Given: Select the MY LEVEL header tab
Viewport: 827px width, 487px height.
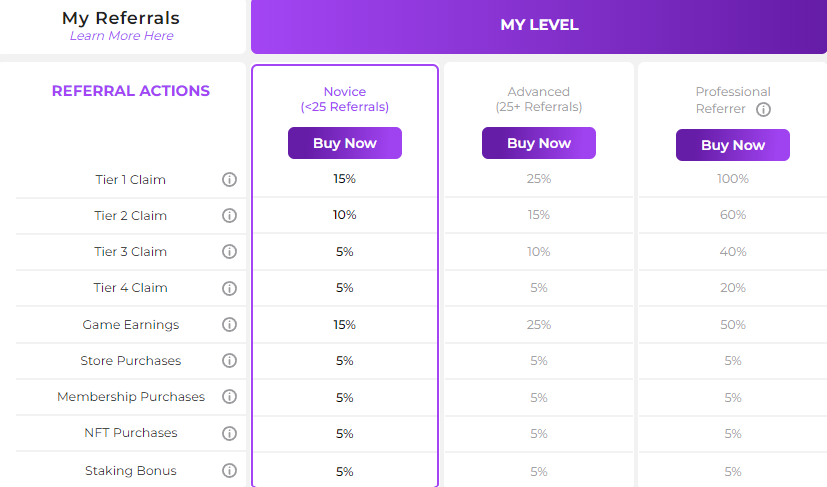Looking at the screenshot, I should click(539, 25).
